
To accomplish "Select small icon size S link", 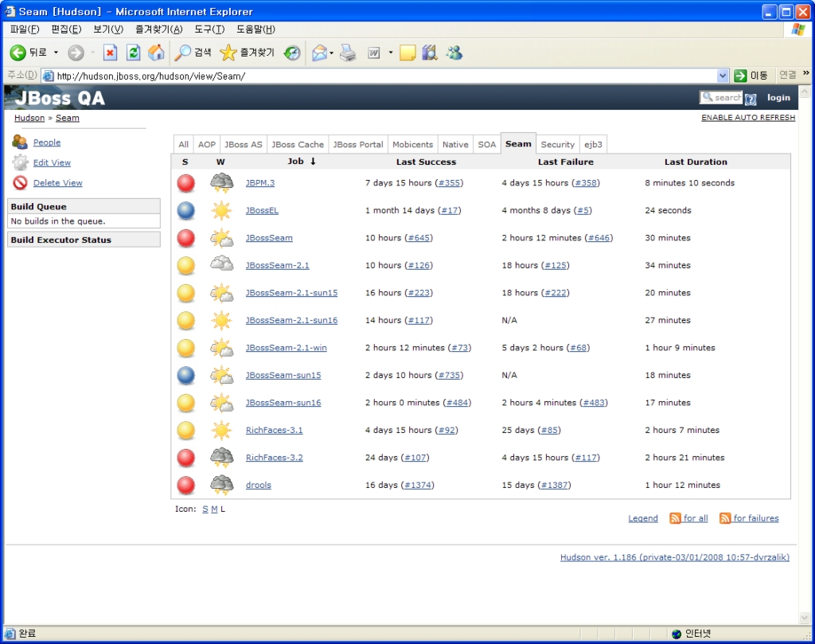I will (205, 509).
